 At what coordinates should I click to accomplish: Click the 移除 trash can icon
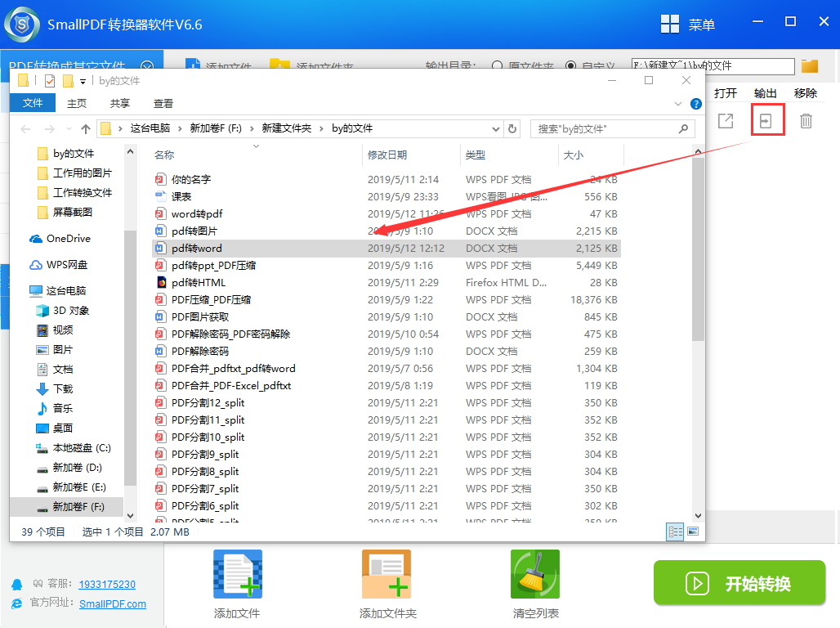(806, 121)
